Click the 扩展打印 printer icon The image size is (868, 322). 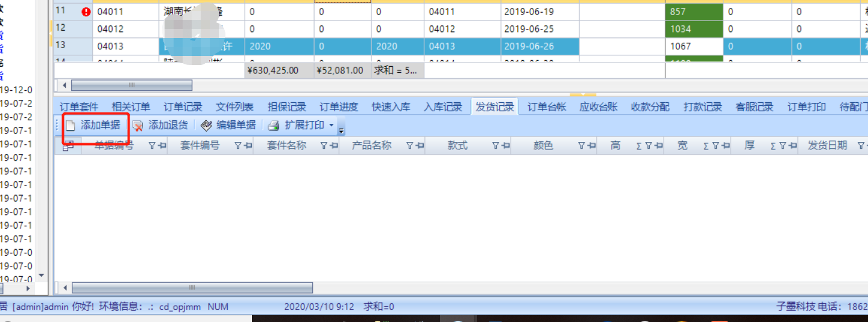pos(274,126)
